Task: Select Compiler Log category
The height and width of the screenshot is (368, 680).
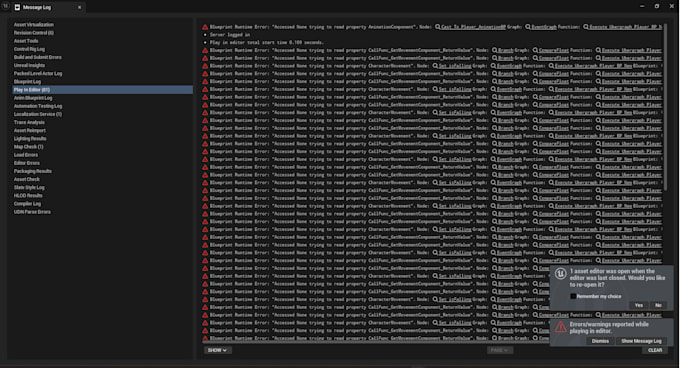Action: tap(27, 204)
